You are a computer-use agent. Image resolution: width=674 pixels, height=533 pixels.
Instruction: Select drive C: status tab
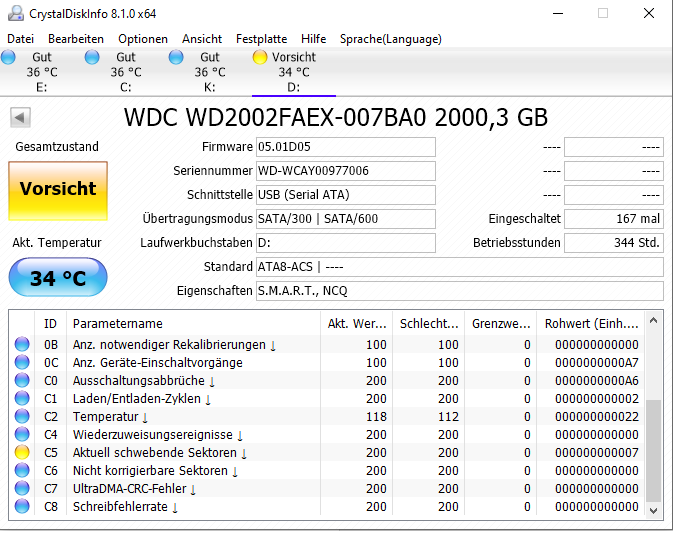[x=126, y=72]
